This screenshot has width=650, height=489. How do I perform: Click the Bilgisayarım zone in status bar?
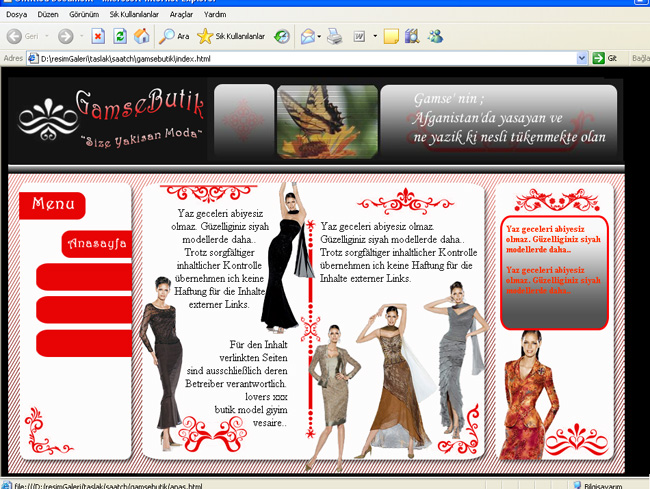tap(598, 486)
